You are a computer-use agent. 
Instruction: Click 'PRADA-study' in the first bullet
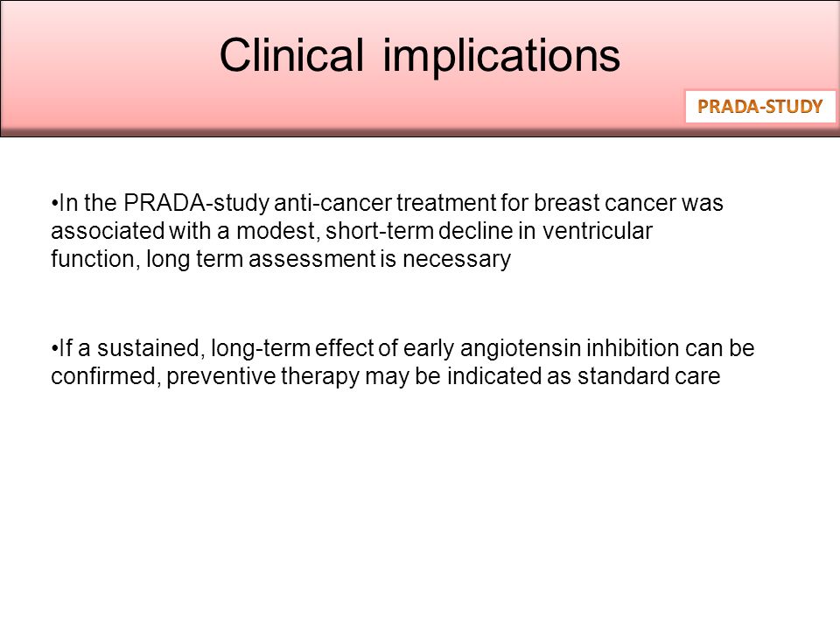[x=196, y=204]
